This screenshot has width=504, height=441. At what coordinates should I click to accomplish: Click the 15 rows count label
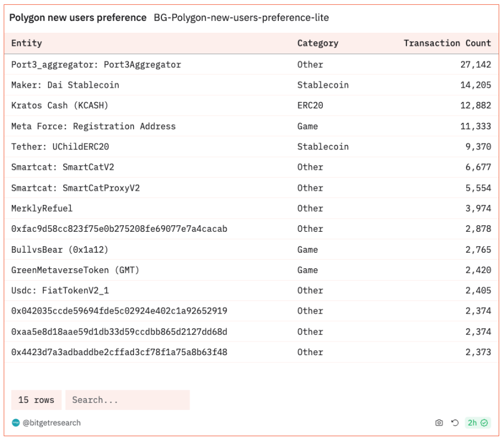coord(36,400)
